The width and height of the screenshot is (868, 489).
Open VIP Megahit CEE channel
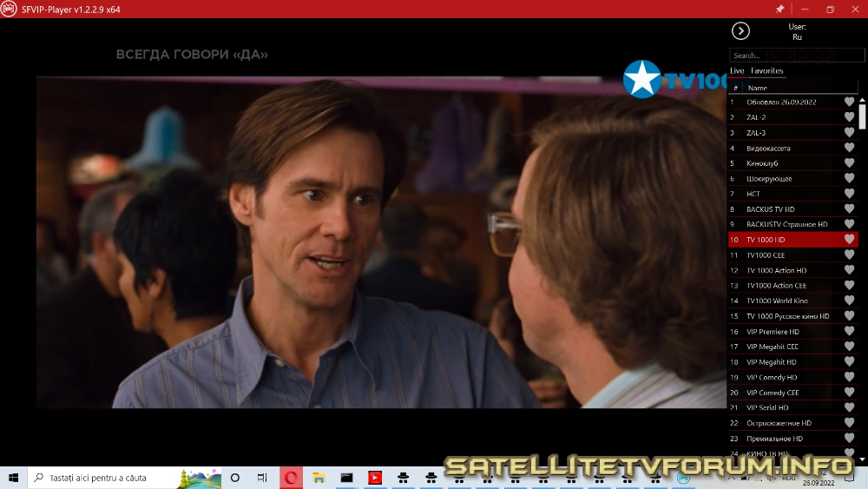point(792,347)
